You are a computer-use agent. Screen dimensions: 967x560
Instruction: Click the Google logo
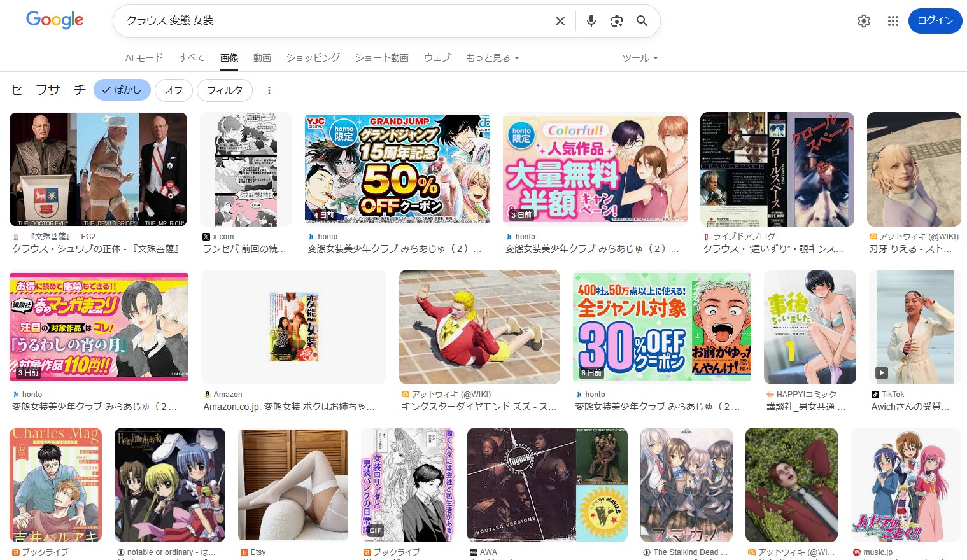tap(55, 20)
